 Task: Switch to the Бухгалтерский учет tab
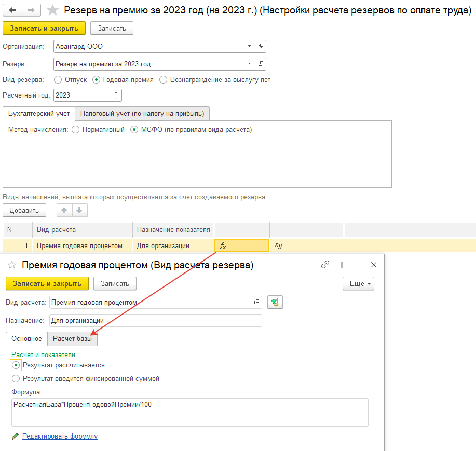pyautogui.click(x=39, y=114)
